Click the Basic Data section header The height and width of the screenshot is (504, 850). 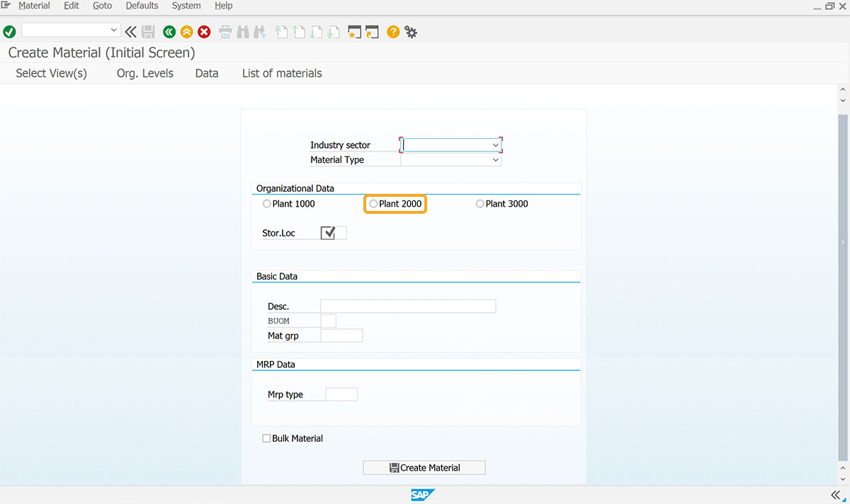[x=277, y=276]
